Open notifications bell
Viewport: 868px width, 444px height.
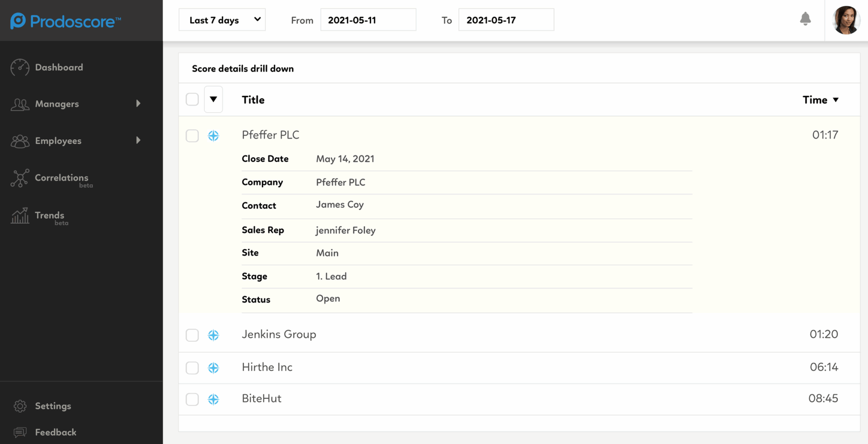click(805, 19)
